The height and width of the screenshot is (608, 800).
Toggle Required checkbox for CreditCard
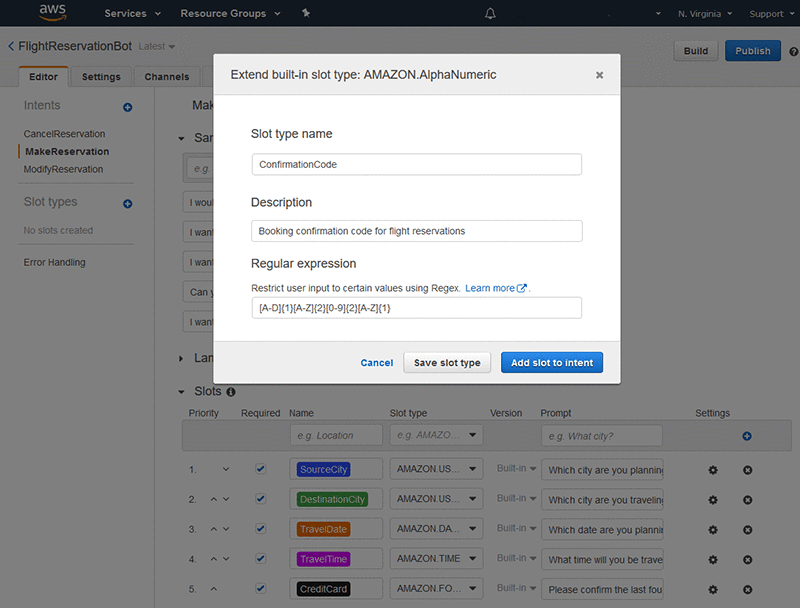click(261, 588)
